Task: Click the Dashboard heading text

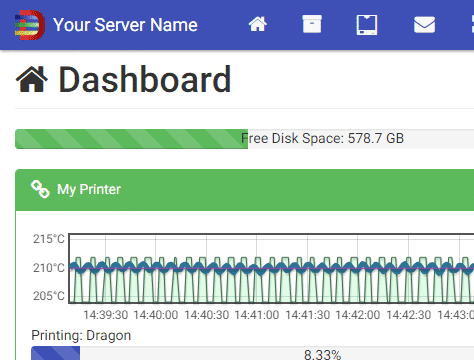Action: click(x=145, y=79)
